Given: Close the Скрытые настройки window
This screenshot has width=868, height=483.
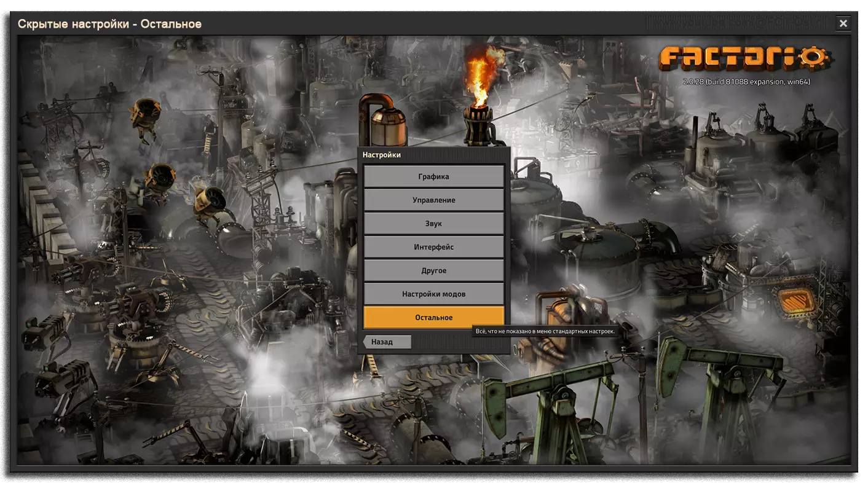Looking at the screenshot, I should tap(843, 23).
